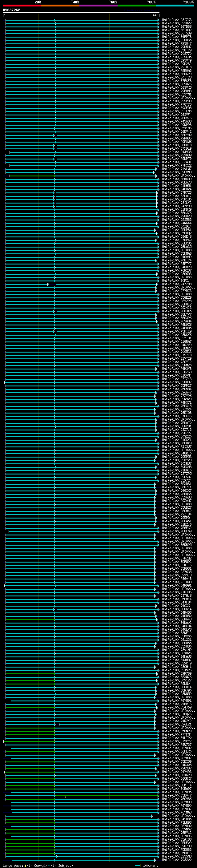
Task: Click the UniRef100_Q6C986 label
Action: click(177, 799)
